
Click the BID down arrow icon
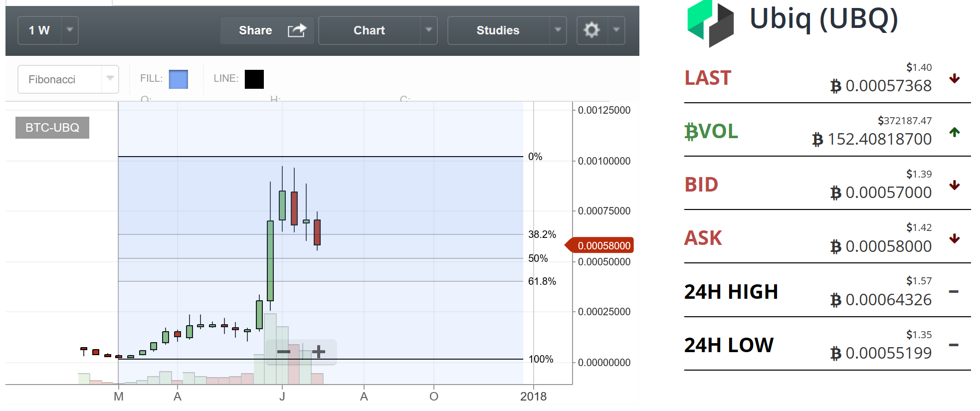click(955, 185)
